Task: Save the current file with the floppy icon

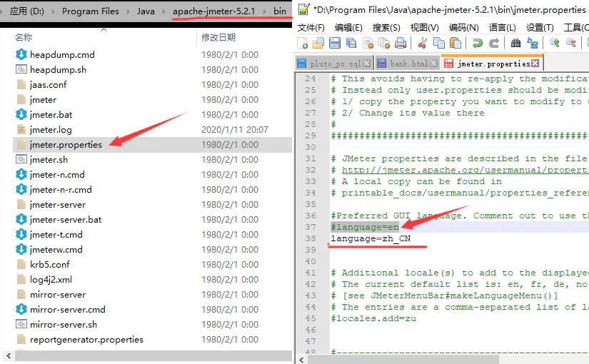Action: coord(335,44)
